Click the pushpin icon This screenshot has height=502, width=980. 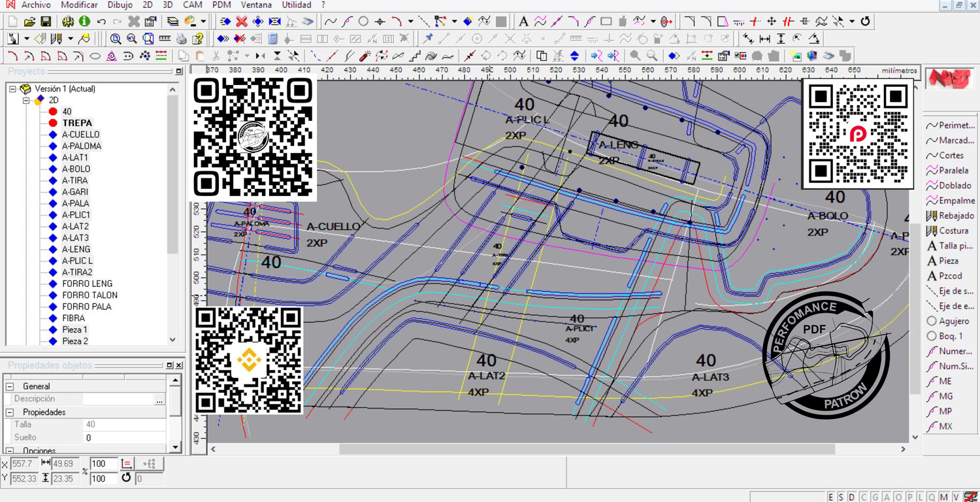[x=428, y=39]
